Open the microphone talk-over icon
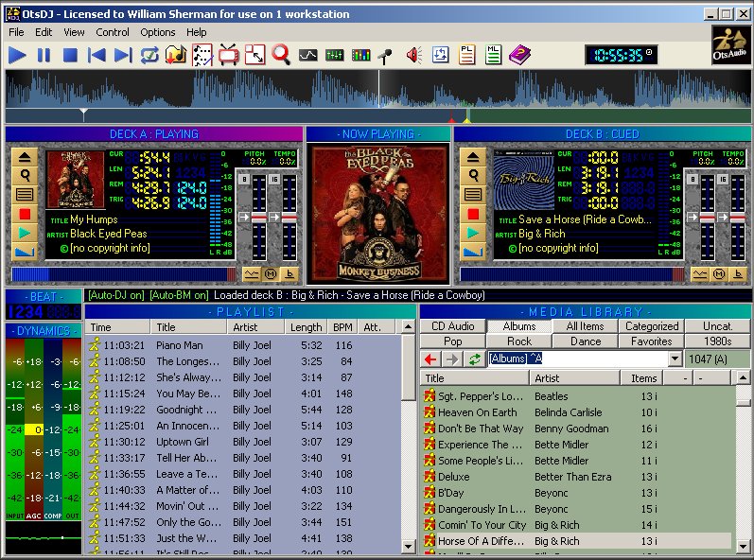Viewport: 754px width, 560px height. click(385, 55)
